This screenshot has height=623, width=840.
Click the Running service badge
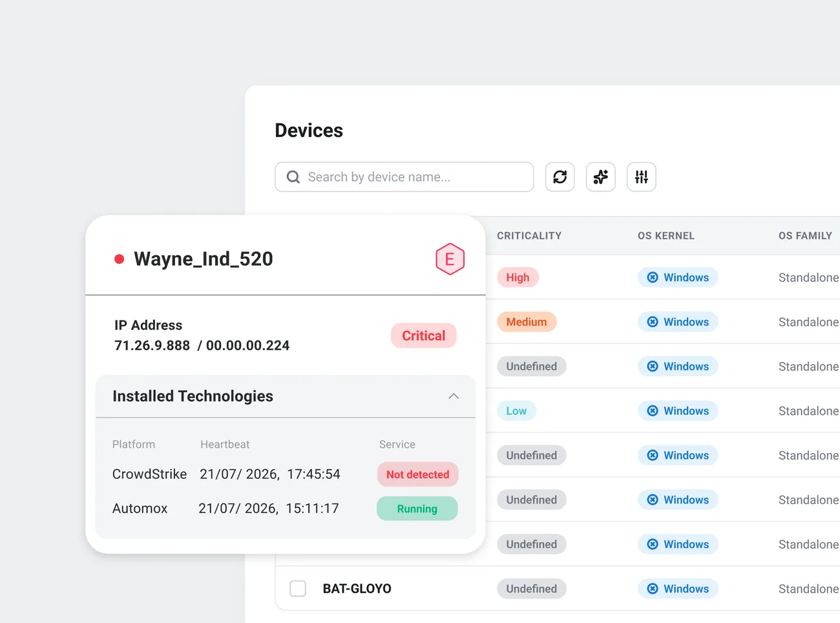[x=417, y=509]
